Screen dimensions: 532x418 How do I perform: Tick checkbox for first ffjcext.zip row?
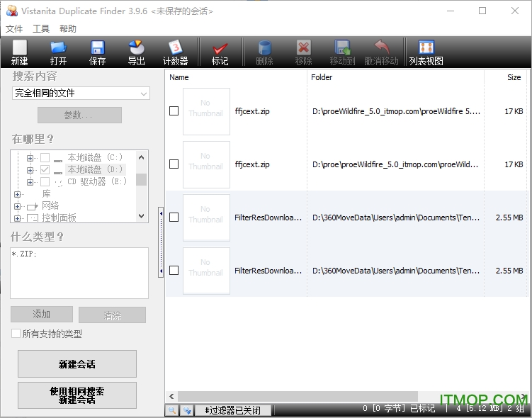(174, 111)
